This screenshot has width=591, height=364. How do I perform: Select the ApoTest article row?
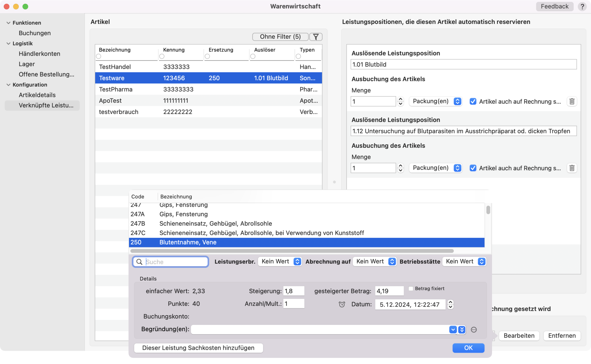[x=209, y=100]
